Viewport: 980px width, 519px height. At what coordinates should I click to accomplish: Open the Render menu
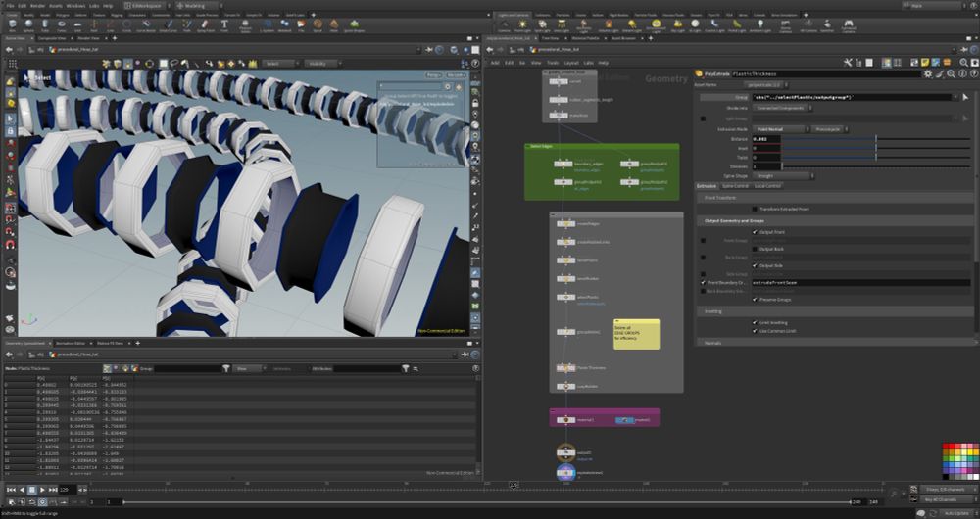38,6
